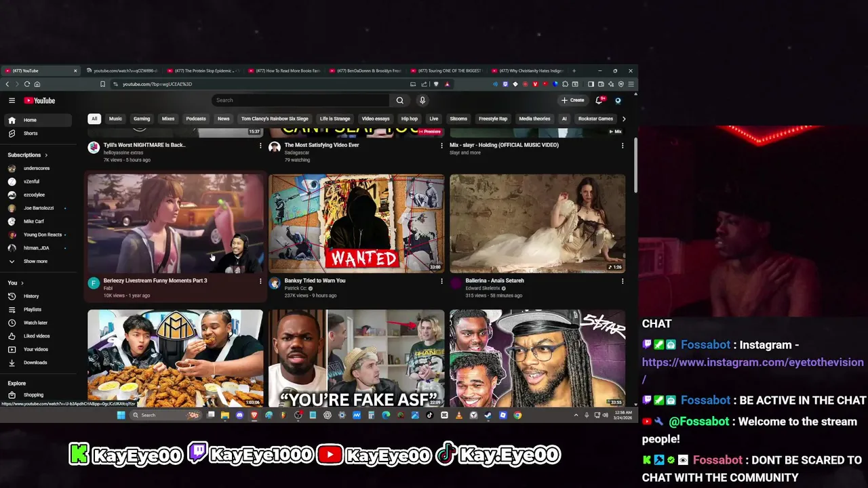Show next category chips with arrow
Screen dimensions: 868x488
click(x=624, y=119)
